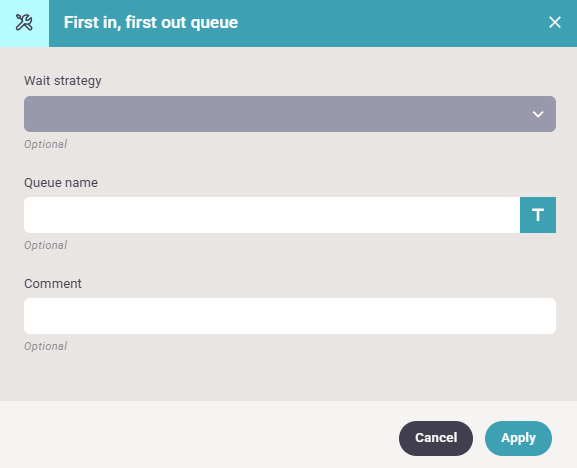577x468 pixels.
Task: Expand the Wait strategy chevron arrow
Action: point(538,114)
